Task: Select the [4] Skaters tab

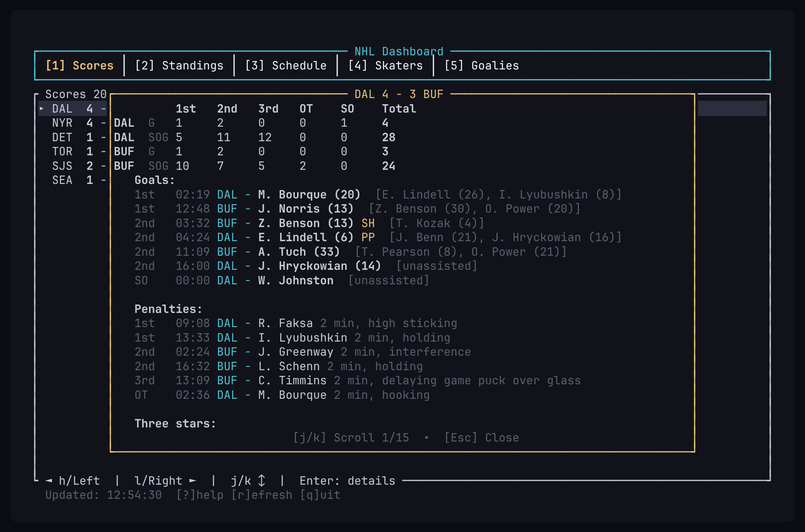Action: pyautogui.click(x=385, y=66)
